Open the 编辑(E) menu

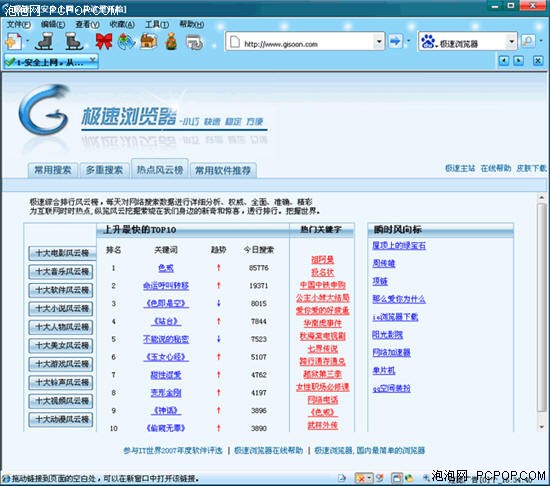(x=53, y=24)
